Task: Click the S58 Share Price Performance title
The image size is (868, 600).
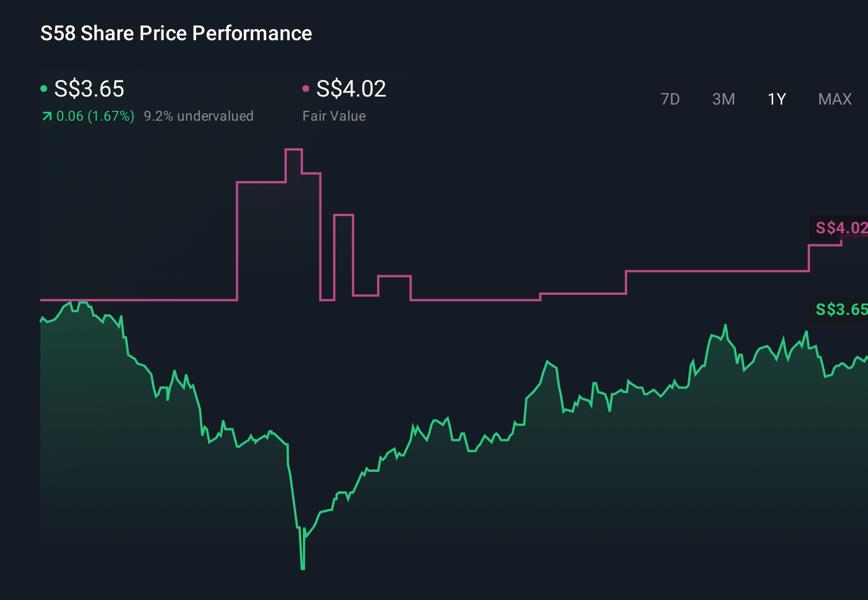Action: point(176,33)
